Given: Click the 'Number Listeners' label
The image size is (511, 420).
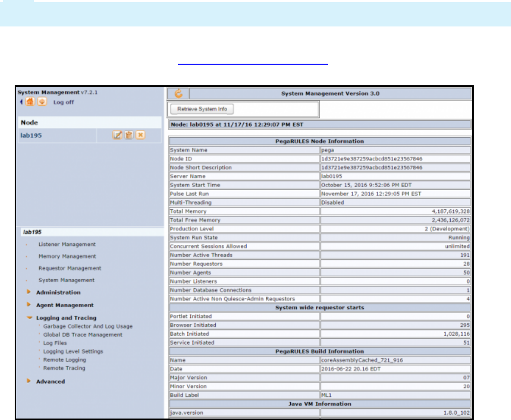Looking at the screenshot, I should pyautogui.click(x=193, y=281).
